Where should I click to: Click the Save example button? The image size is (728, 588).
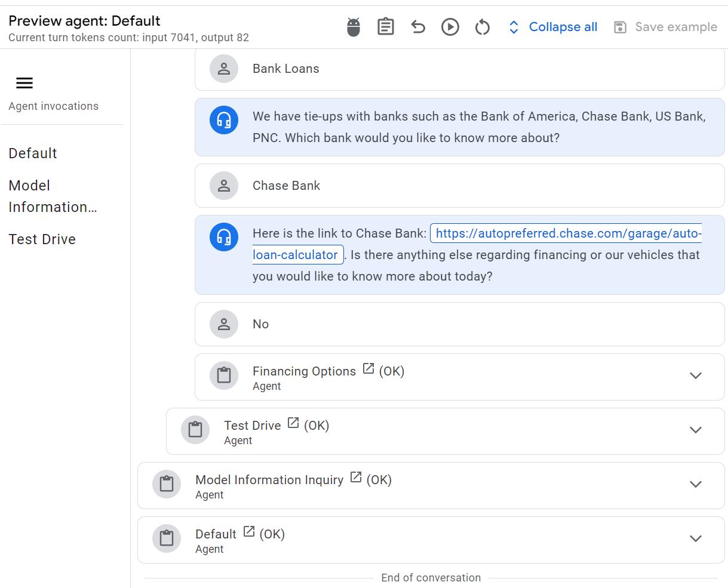665,27
